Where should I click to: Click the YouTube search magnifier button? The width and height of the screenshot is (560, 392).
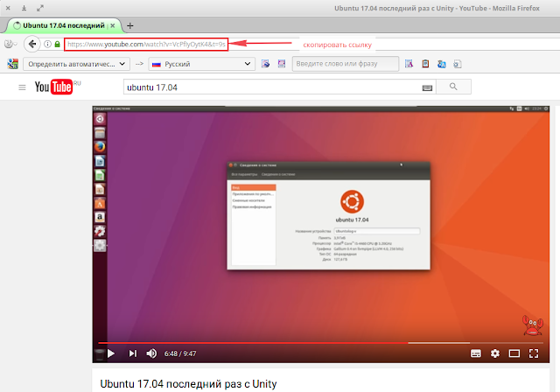pos(453,87)
